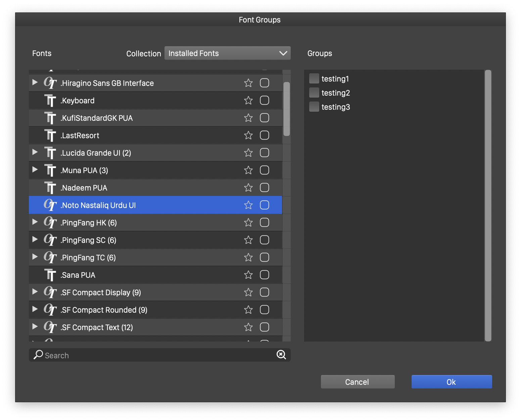Open the Collection dropdown showing Installed Fonts

pos(227,53)
